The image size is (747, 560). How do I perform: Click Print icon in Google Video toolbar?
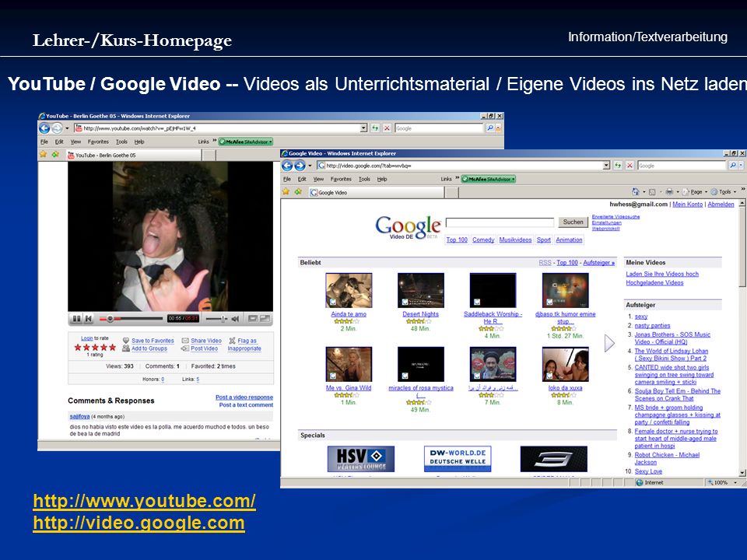[669, 191]
